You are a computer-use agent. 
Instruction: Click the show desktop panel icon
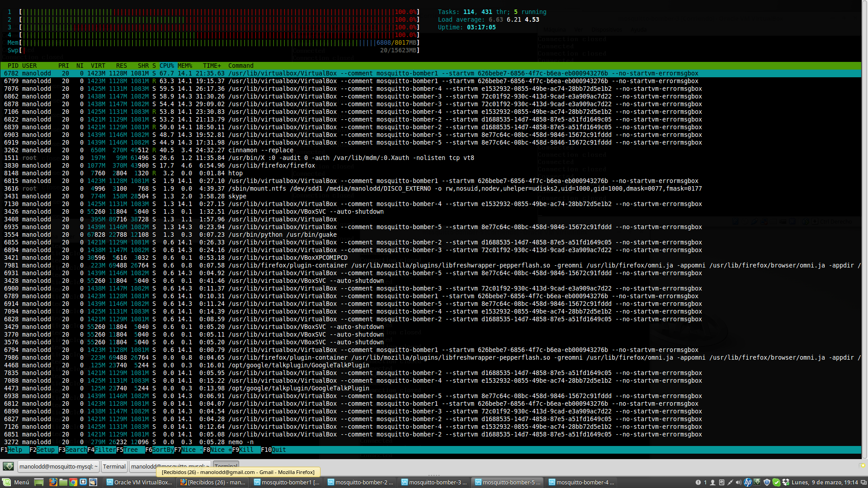click(39, 482)
